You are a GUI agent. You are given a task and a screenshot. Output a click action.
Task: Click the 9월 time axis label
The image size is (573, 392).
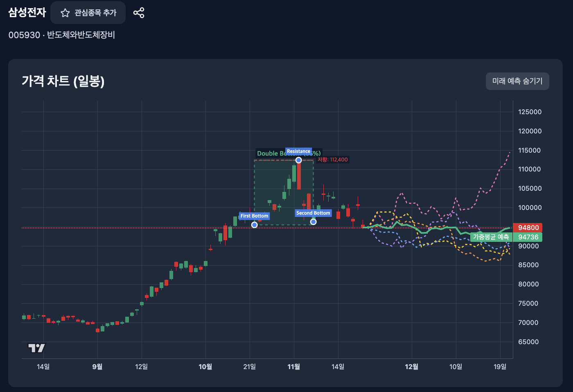click(97, 367)
